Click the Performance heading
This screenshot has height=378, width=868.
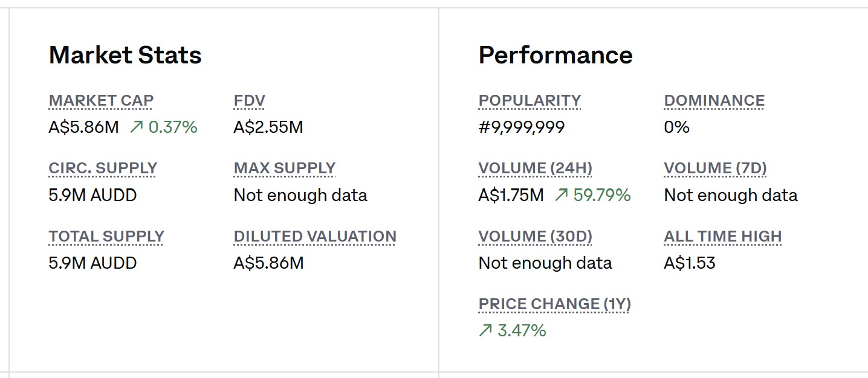click(x=555, y=55)
